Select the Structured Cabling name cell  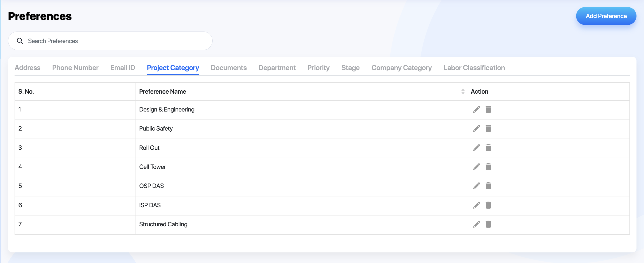301,225
